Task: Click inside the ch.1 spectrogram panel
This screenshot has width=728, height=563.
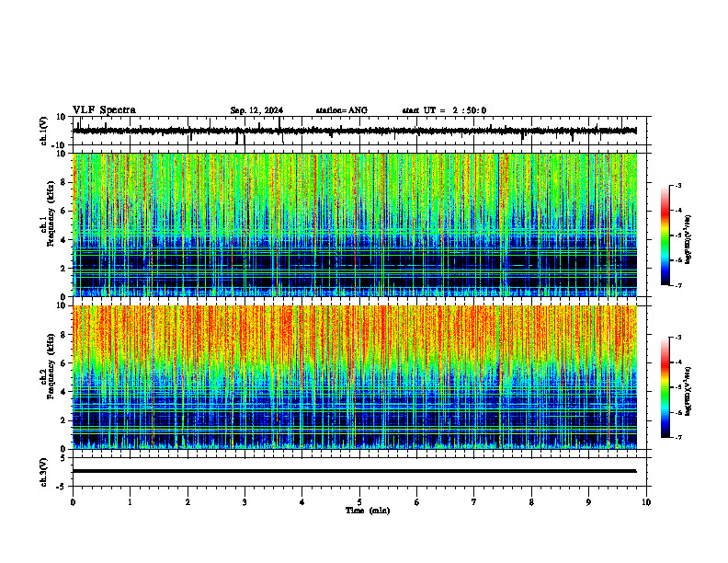Action: (x=355, y=224)
